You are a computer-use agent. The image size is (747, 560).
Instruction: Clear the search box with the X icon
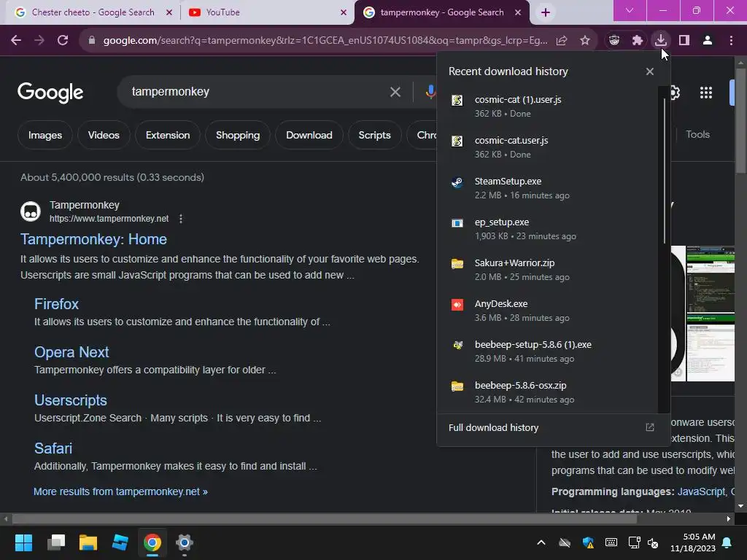point(395,92)
